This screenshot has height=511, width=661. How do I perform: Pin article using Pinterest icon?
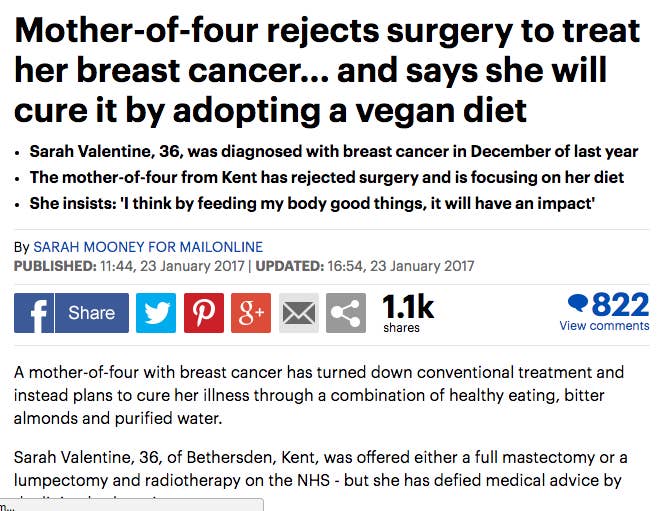coord(204,313)
